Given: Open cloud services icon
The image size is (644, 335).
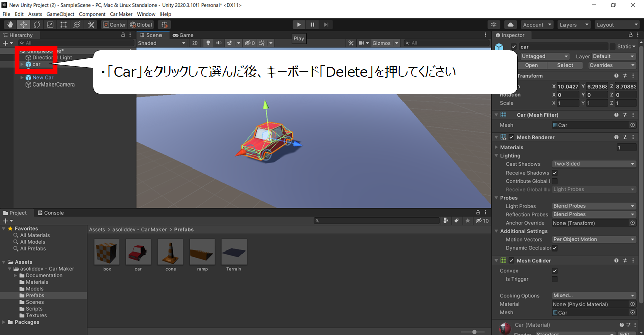Looking at the screenshot, I should [x=511, y=25].
